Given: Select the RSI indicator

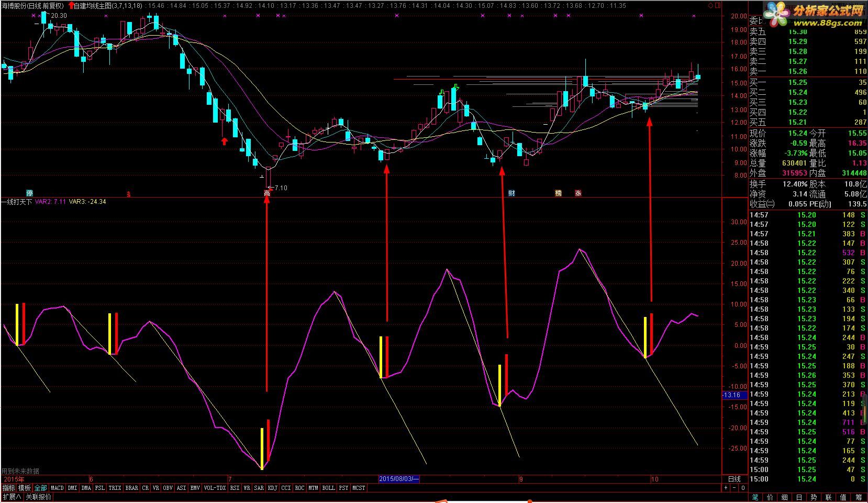Looking at the screenshot, I should 235,488.
